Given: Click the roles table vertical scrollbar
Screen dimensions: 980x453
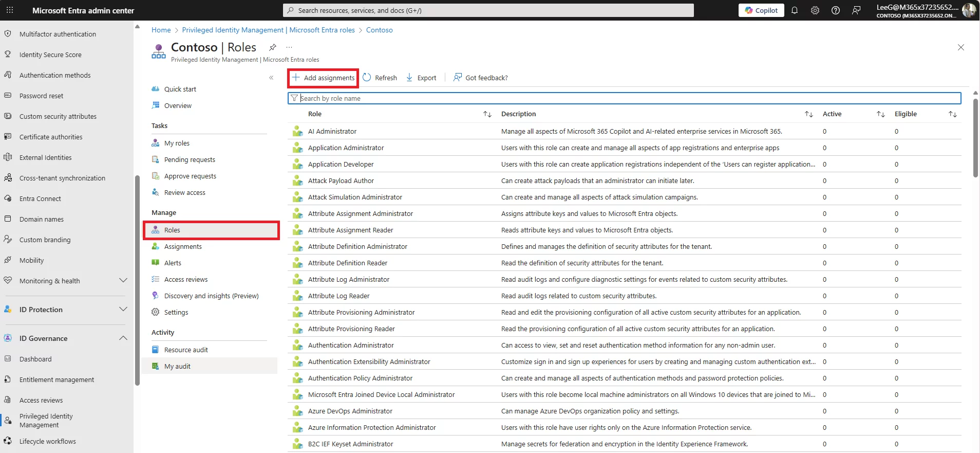Looking at the screenshot, I should pyautogui.click(x=975, y=137).
